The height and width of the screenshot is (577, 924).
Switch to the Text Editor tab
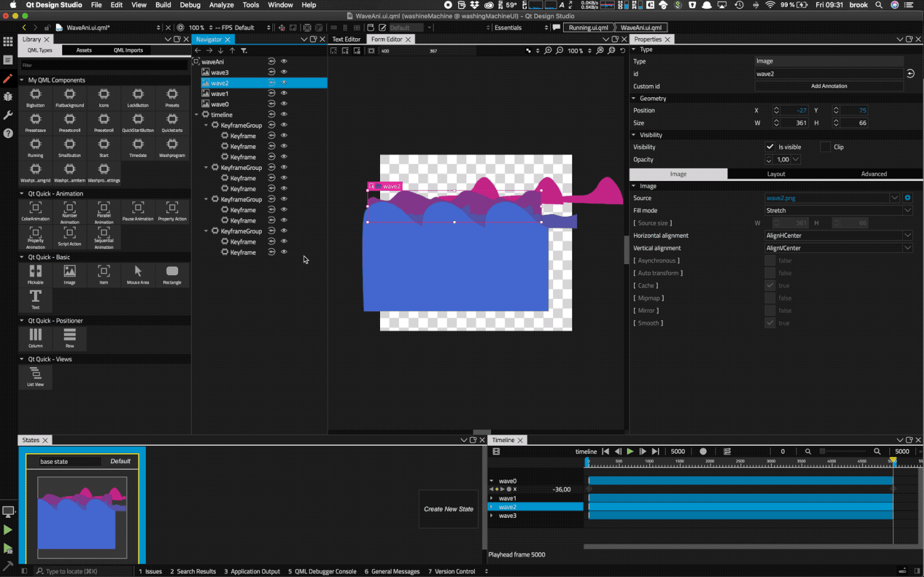tap(346, 39)
